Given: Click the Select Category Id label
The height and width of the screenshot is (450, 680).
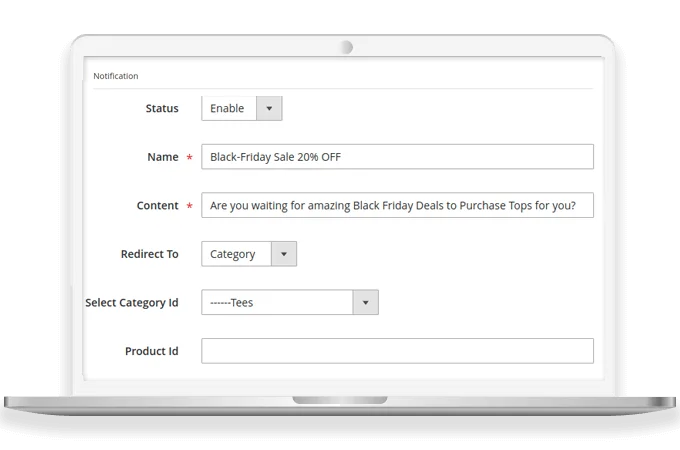Looking at the screenshot, I should (x=132, y=303).
